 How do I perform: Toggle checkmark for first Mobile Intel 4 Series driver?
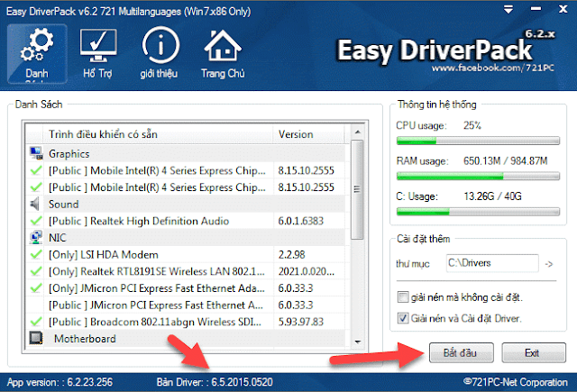click(36, 170)
